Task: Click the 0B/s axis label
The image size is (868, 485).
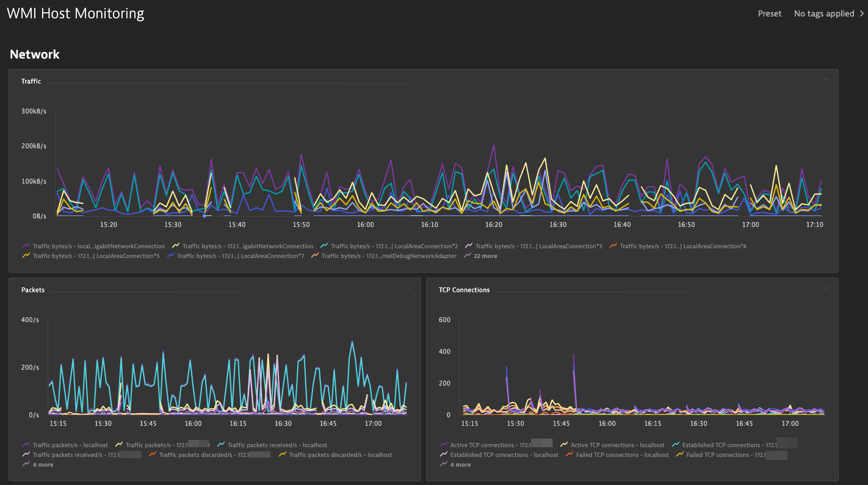Action: (38, 216)
